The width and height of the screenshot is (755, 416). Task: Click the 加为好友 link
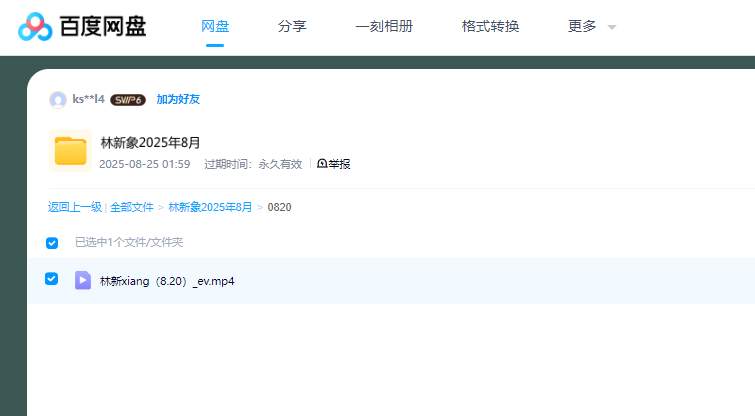[x=178, y=100]
